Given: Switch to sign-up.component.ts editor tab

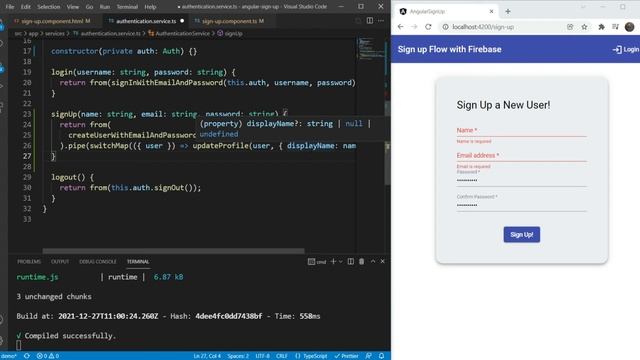Looking at the screenshot, I should click(233, 21).
